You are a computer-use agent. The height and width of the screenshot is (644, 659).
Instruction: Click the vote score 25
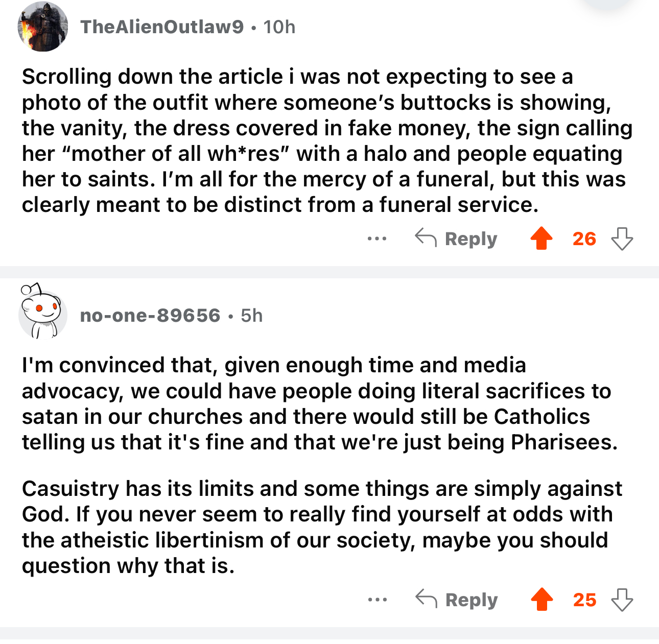[584, 600]
